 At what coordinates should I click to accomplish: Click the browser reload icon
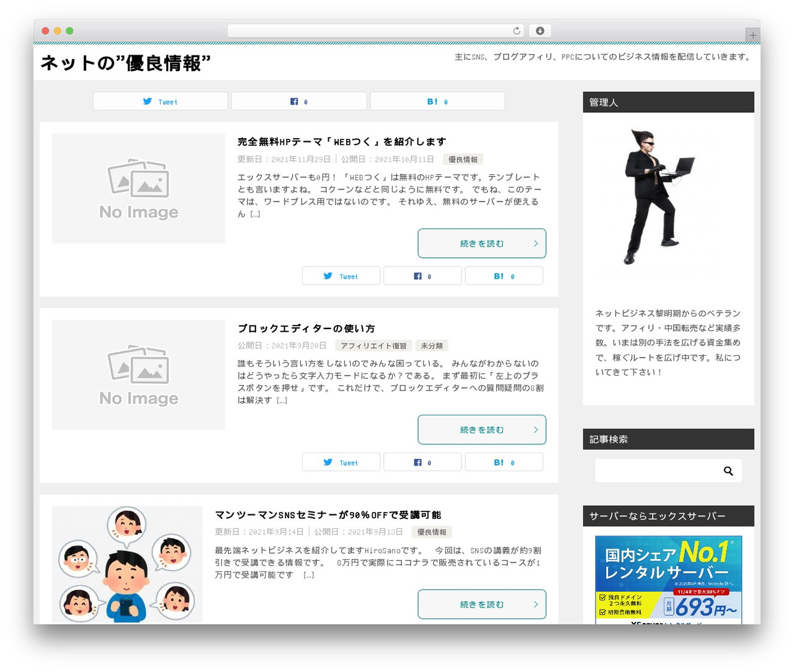coord(517,31)
